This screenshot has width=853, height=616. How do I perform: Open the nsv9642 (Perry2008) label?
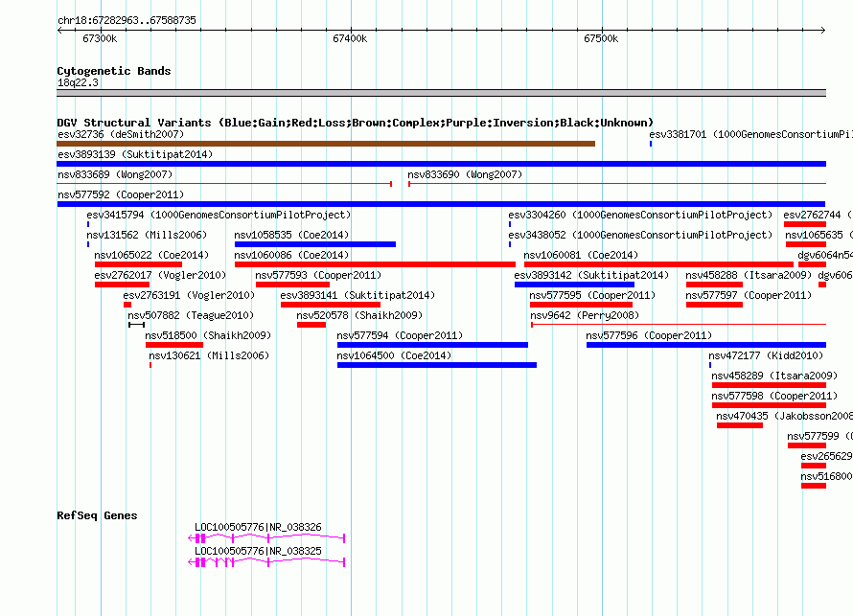coord(585,315)
